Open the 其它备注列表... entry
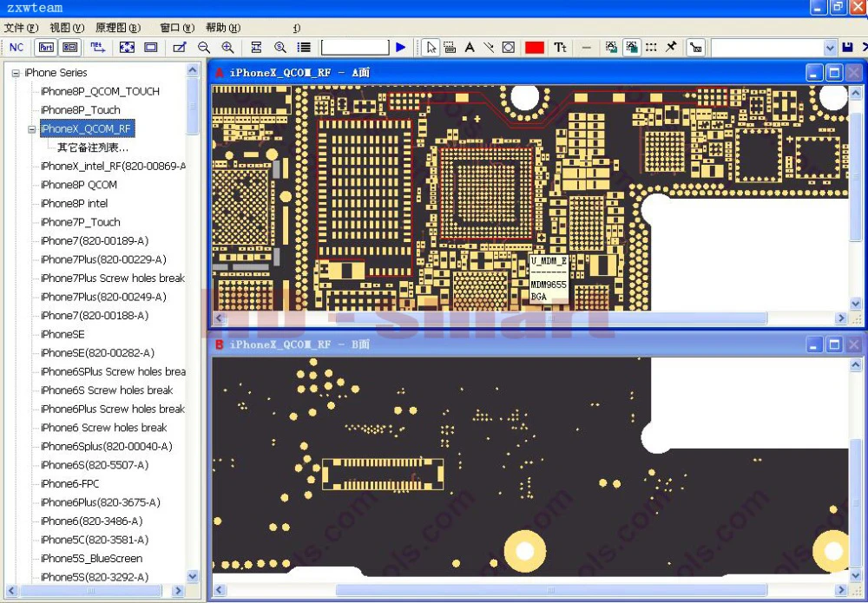868x603 pixels. point(93,147)
